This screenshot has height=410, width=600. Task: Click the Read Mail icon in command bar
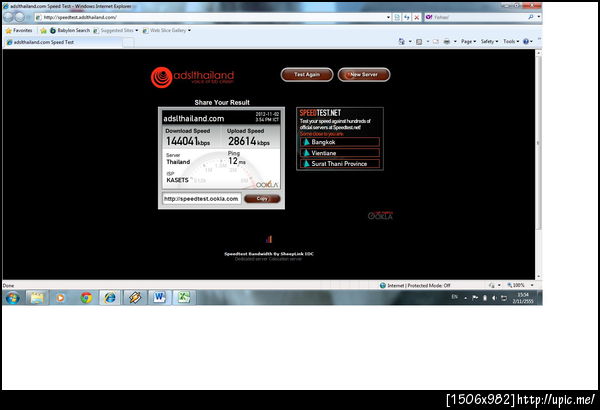(x=435, y=41)
